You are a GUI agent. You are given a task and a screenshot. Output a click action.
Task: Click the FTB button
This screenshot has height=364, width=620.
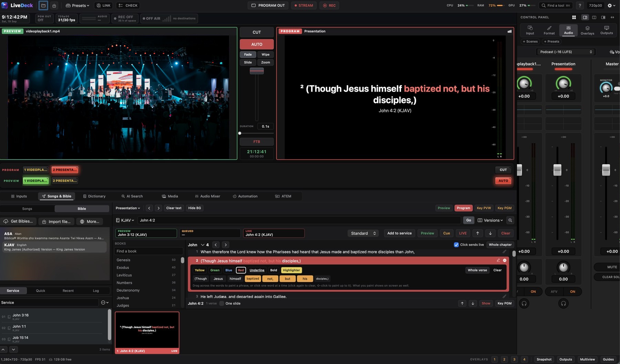[257, 142]
